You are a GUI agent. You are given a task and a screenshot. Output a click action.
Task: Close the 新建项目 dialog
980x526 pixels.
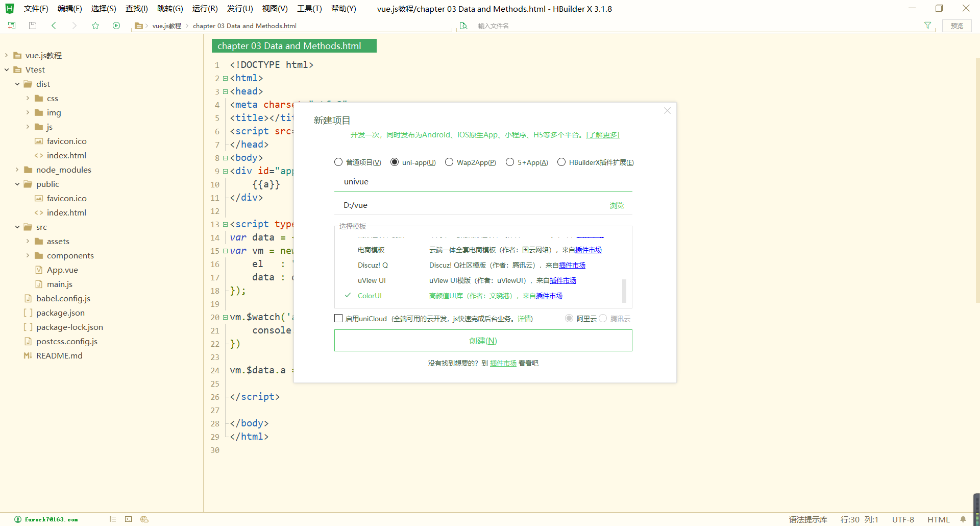point(667,111)
